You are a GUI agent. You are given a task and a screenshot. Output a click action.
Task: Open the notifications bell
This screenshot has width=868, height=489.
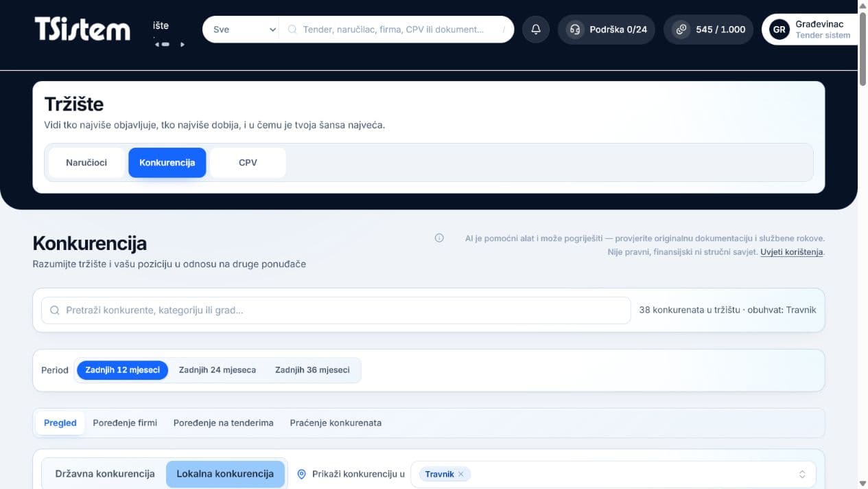coord(536,30)
